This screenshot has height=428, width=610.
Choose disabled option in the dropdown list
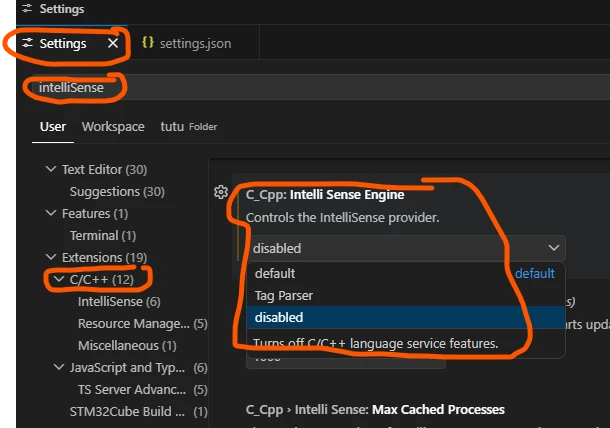click(x=406, y=317)
